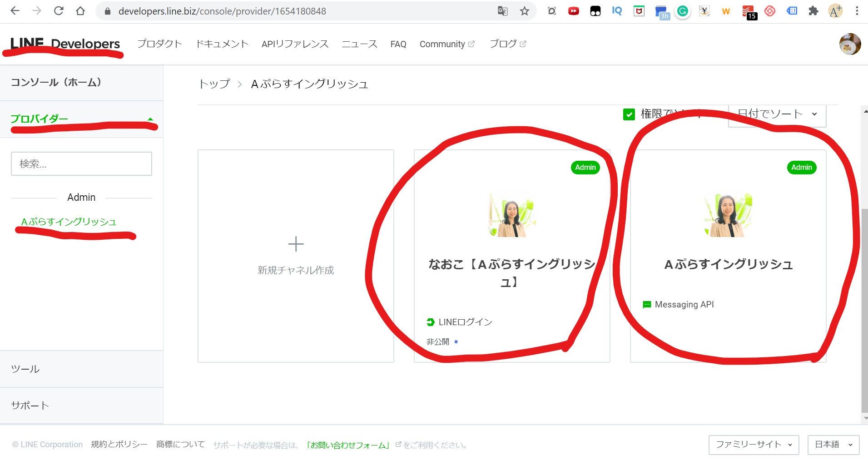The image size is (868, 465).
Task: Click トップ in the breadcrumb
Action: coord(214,84)
